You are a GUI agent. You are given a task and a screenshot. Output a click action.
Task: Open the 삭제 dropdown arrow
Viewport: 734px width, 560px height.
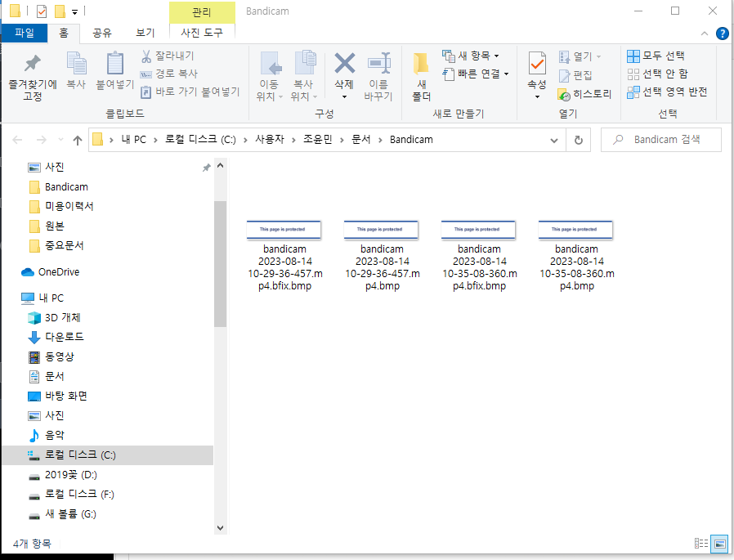(x=344, y=97)
